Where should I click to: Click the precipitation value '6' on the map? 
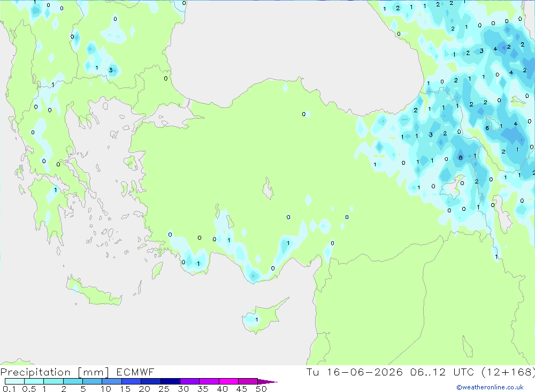pos(487,128)
